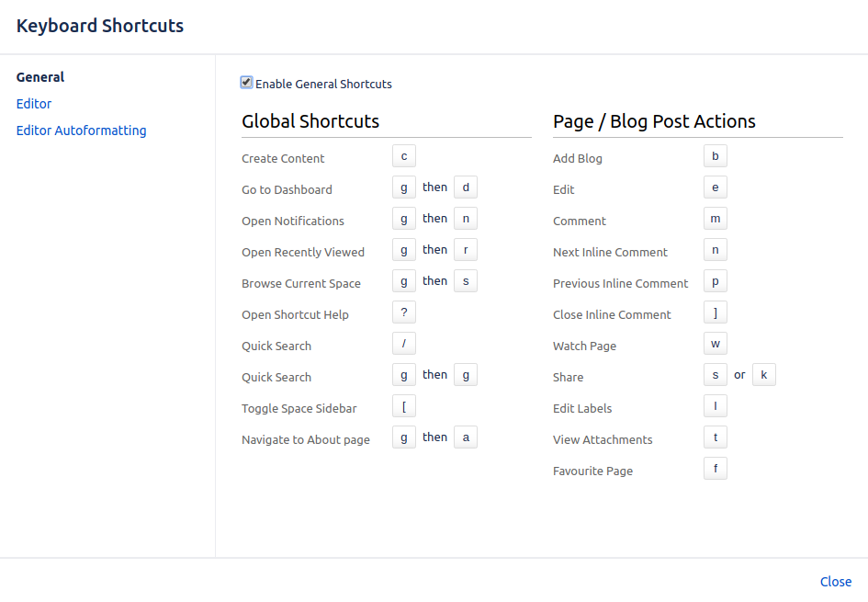Click the 'Page / Blog Post Actions' heading
This screenshot has height=602, width=868.
click(x=654, y=121)
